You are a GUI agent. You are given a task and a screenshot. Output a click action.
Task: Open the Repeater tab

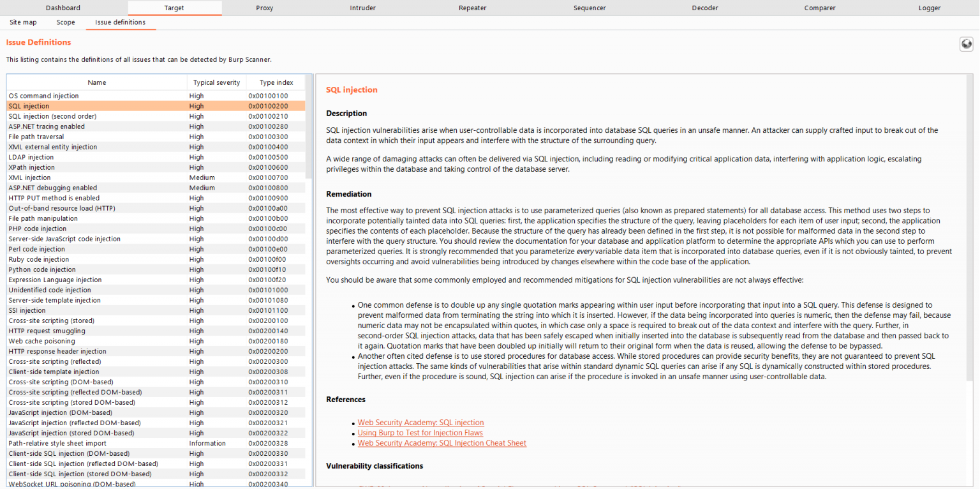click(x=472, y=8)
